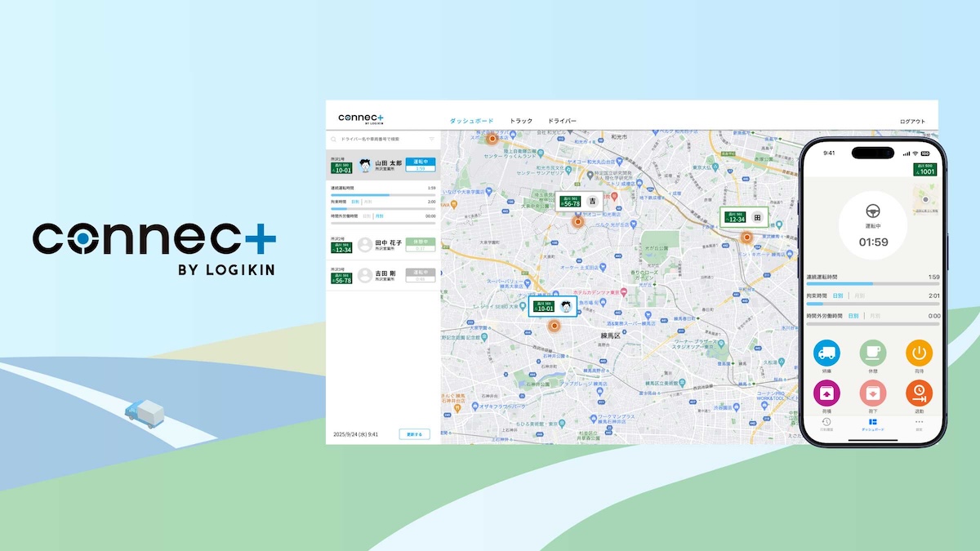The width and height of the screenshot is (980, 551).
Task: Expand the 吉田 剛 driver row
Action: tap(383, 275)
